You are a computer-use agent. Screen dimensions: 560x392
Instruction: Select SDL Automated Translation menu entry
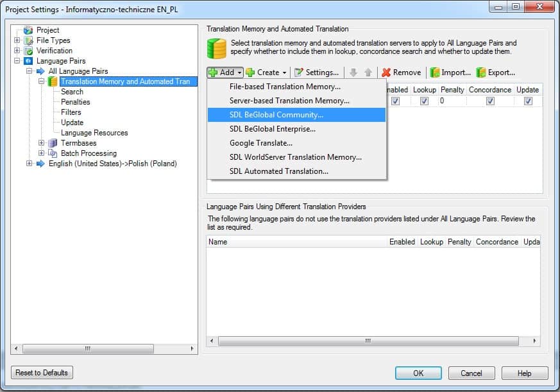tap(296, 171)
